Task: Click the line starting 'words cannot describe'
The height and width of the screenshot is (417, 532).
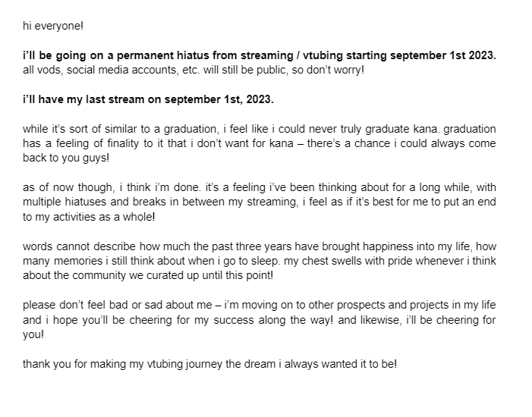Action: tap(260, 246)
